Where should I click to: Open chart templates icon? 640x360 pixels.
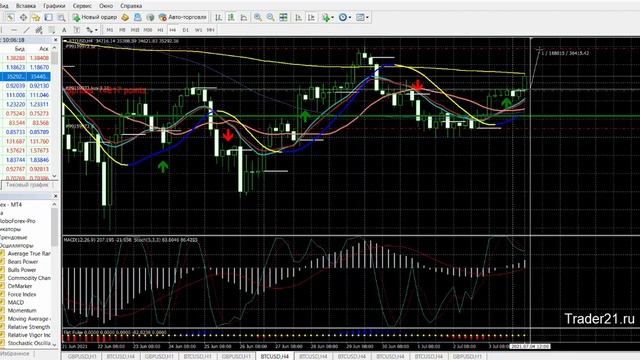coord(360,17)
